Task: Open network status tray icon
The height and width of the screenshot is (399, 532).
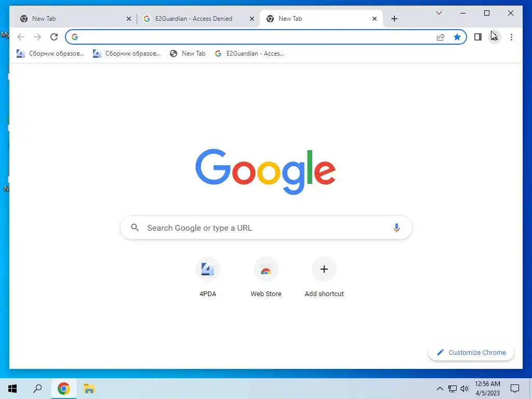Action: pos(453,389)
